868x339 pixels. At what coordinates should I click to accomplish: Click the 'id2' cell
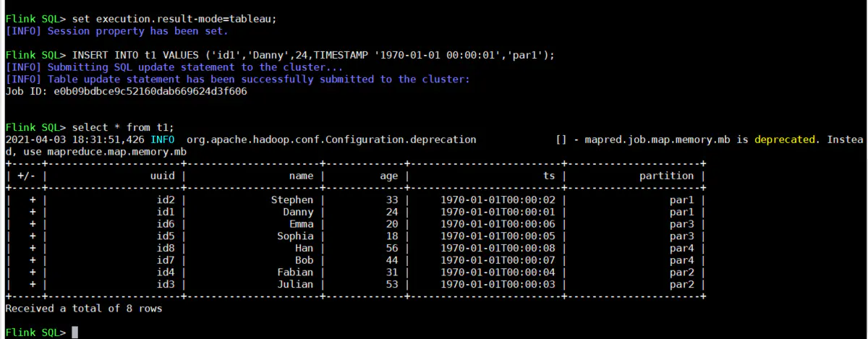[167, 199]
